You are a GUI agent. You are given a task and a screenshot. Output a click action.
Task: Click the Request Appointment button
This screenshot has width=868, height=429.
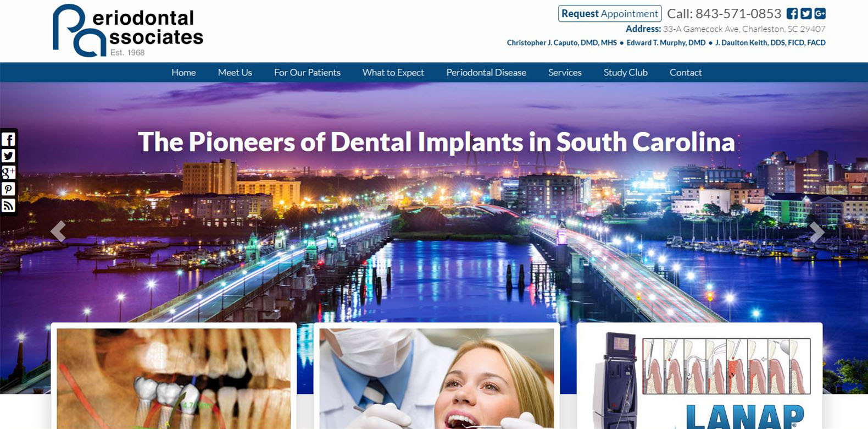tap(610, 14)
